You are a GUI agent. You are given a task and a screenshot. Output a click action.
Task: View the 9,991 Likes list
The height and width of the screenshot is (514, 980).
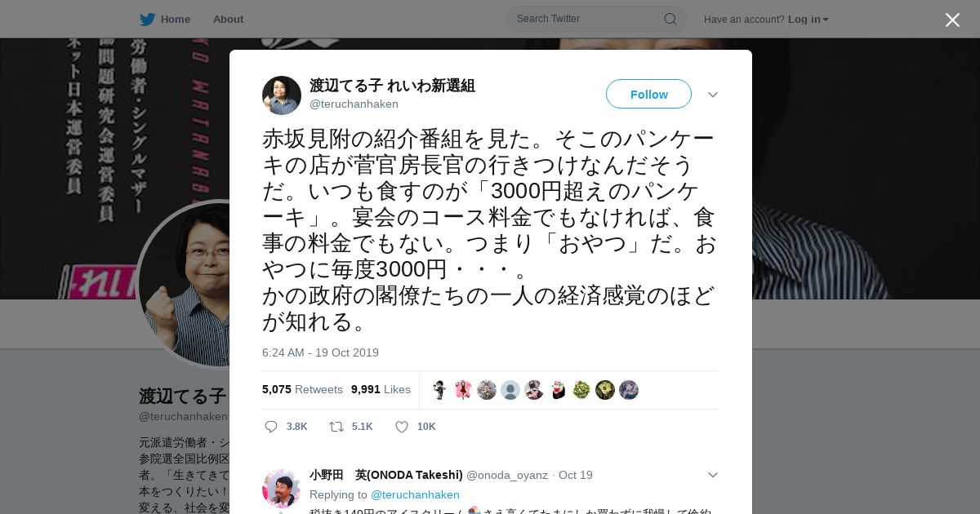(x=381, y=389)
